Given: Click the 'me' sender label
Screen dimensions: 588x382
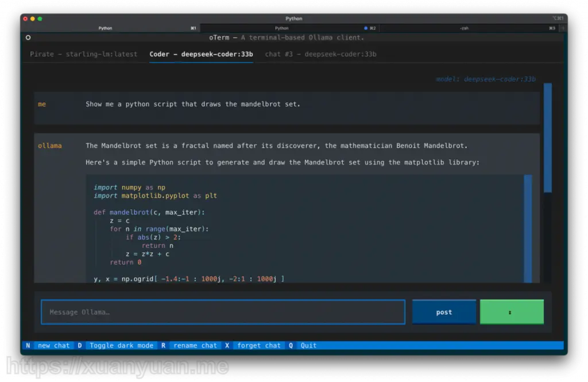Looking at the screenshot, I should tap(42, 104).
